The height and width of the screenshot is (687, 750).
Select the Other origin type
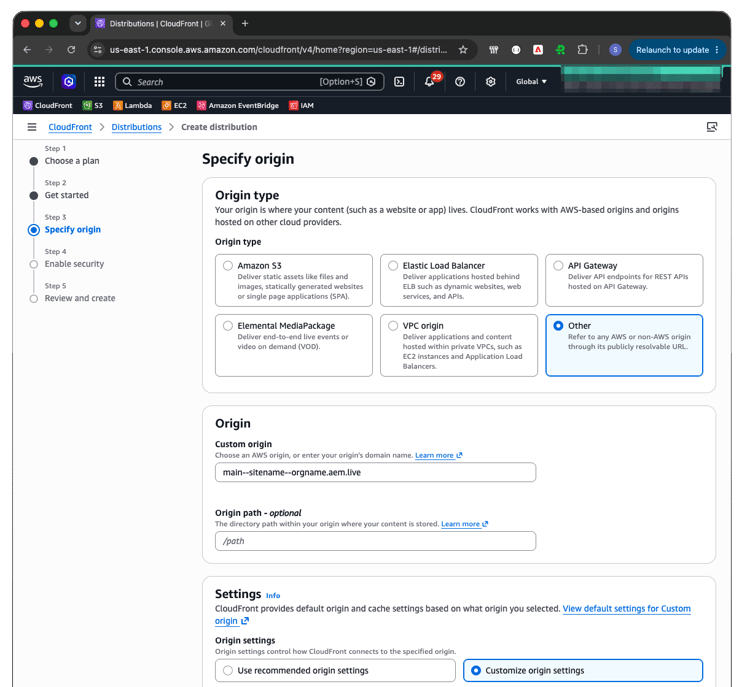point(624,345)
